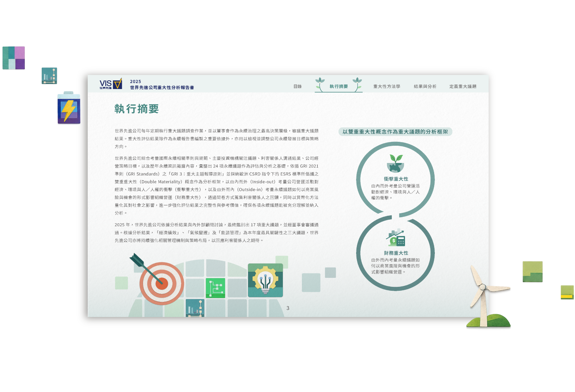This screenshot has width=575, height=392.
Task: Click the lightbulb gear icon
Action: pyautogui.click(x=265, y=280)
